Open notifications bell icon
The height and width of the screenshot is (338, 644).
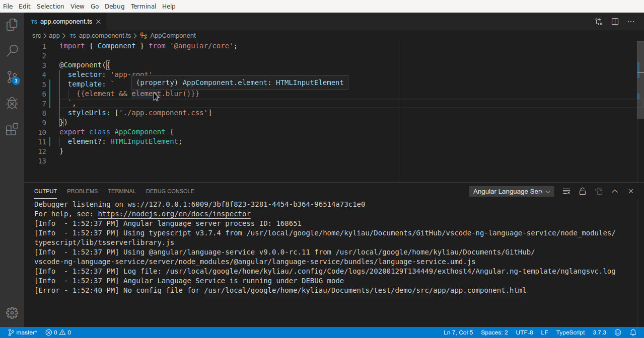(x=633, y=332)
